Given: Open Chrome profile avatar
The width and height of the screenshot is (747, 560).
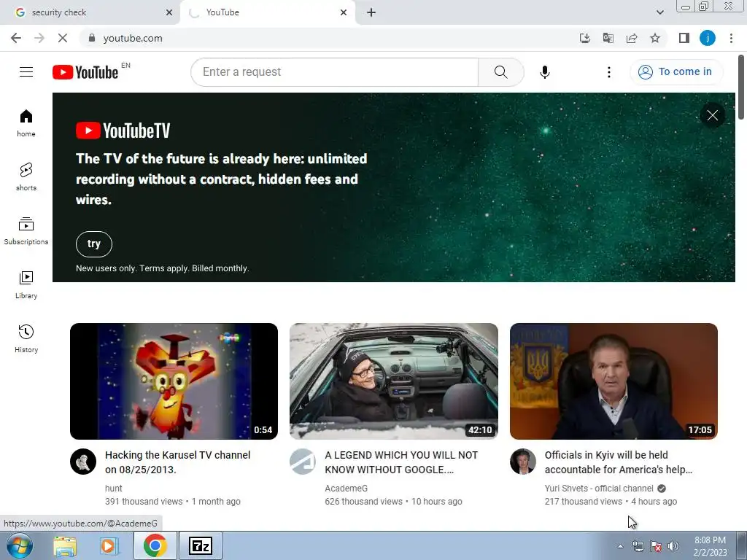Looking at the screenshot, I should point(708,38).
